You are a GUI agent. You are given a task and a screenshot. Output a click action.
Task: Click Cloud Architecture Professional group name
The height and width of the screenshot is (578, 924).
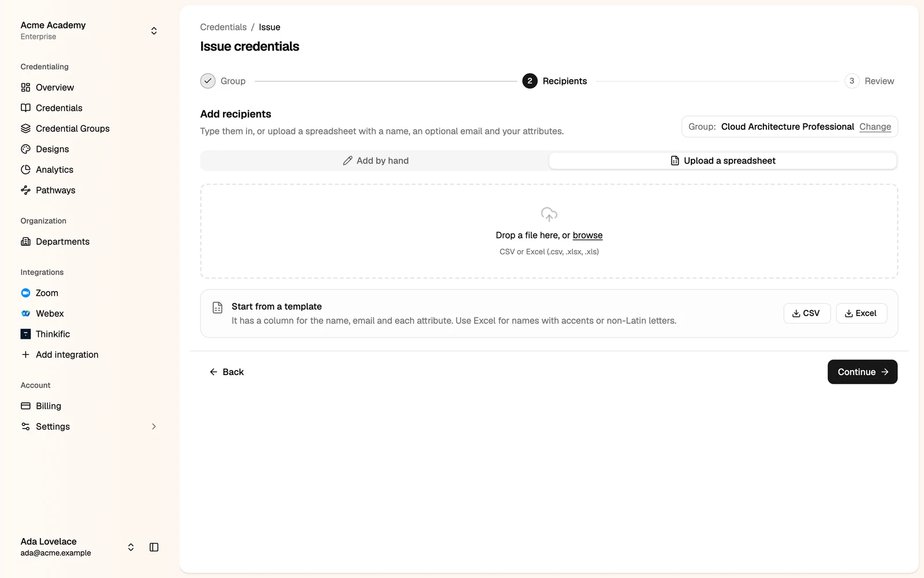[x=787, y=127]
